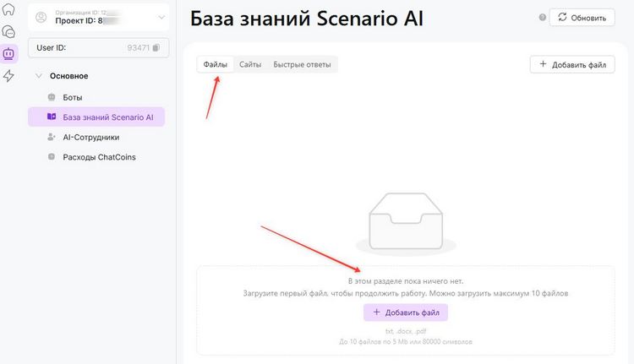This screenshot has height=364, width=634.
Task: Click the book icon next to База знаний
Action: [x=52, y=117]
